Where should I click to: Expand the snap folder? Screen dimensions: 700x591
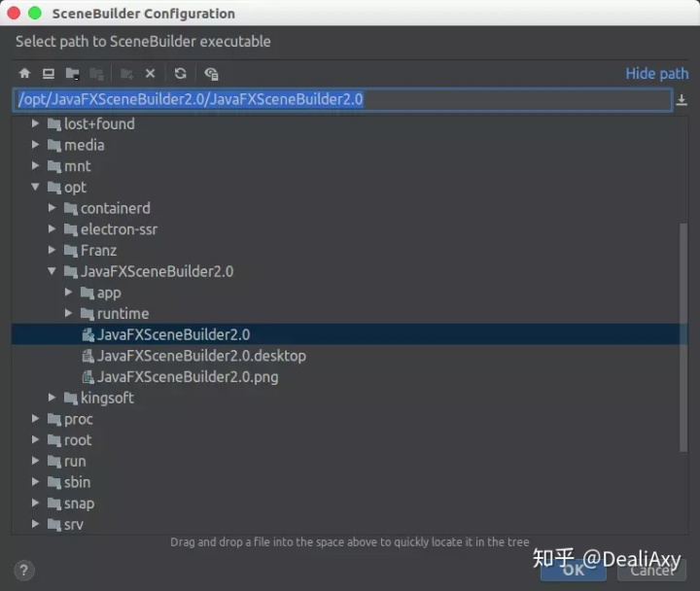pyautogui.click(x=35, y=503)
